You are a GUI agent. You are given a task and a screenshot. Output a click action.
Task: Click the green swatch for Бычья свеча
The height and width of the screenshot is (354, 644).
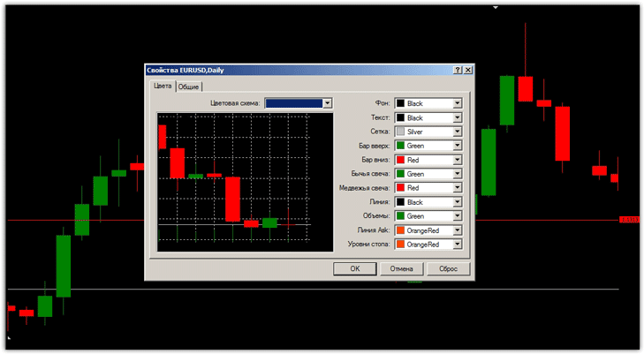(400, 174)
